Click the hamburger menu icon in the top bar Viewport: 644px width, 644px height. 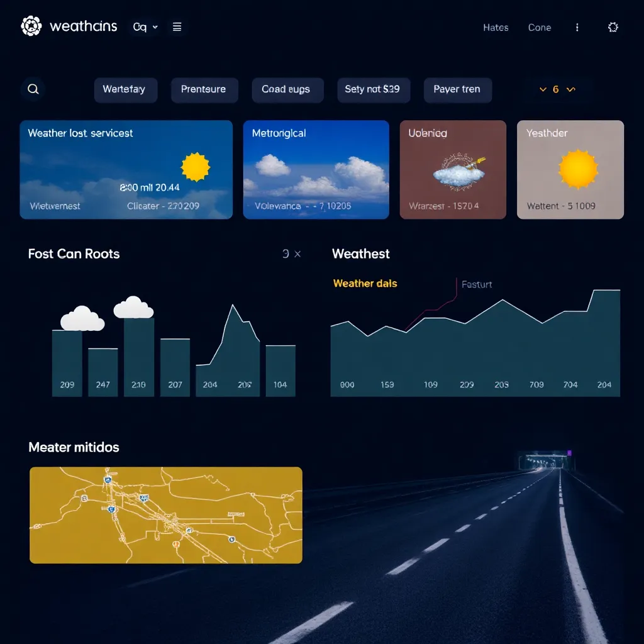pos(176,27)
